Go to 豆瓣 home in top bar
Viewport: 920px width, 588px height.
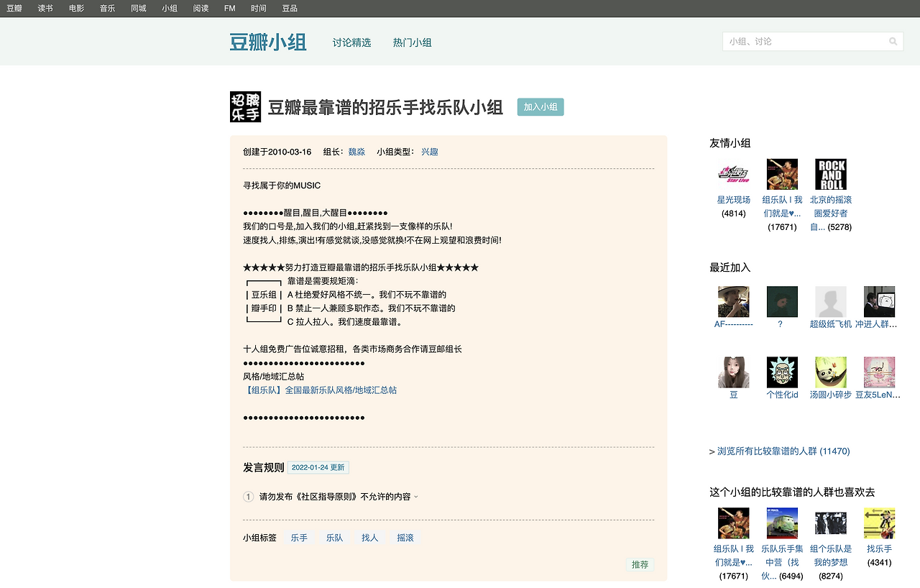(14, 9)
